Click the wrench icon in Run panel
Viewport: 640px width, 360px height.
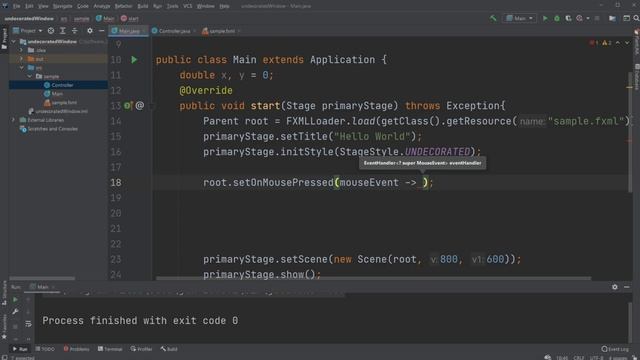[15, 312]
